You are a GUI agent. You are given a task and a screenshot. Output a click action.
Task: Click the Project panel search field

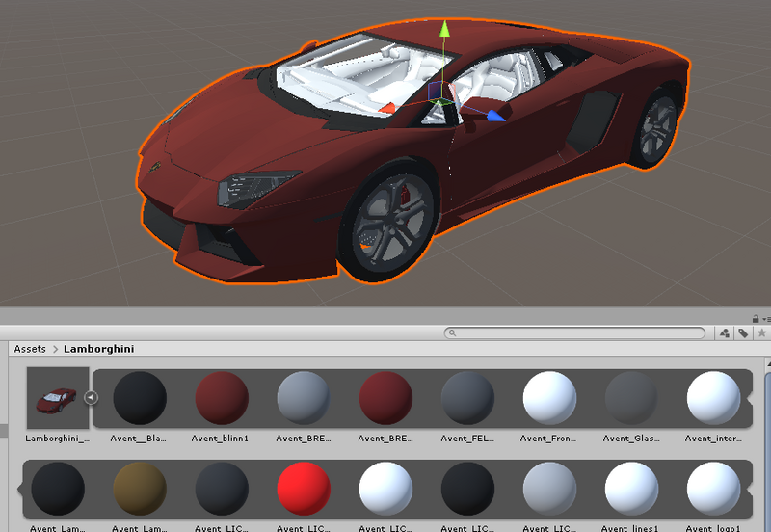[574, 332]
